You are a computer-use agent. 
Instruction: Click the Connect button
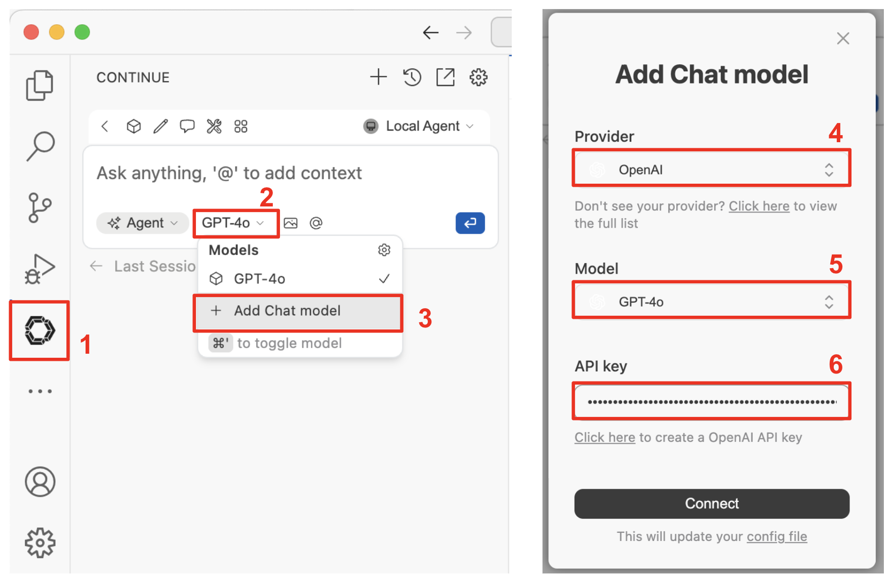coord(712,503)
